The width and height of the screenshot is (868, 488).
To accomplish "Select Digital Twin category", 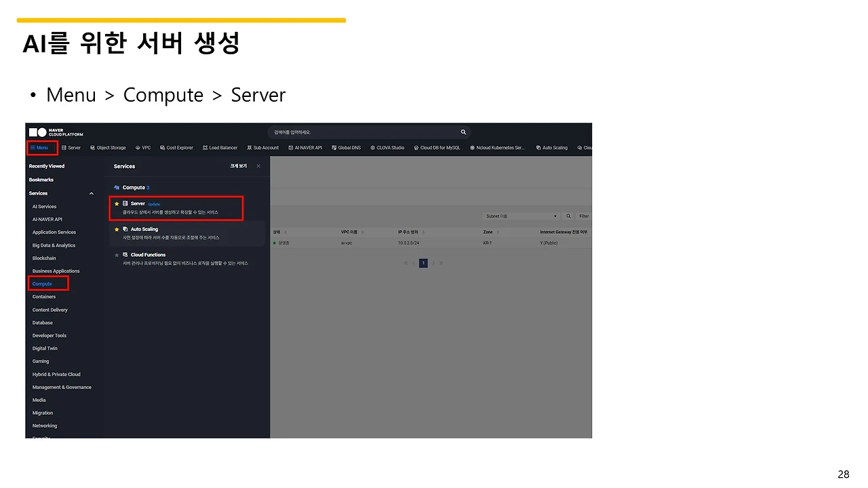I will click(x=45, y=348).
